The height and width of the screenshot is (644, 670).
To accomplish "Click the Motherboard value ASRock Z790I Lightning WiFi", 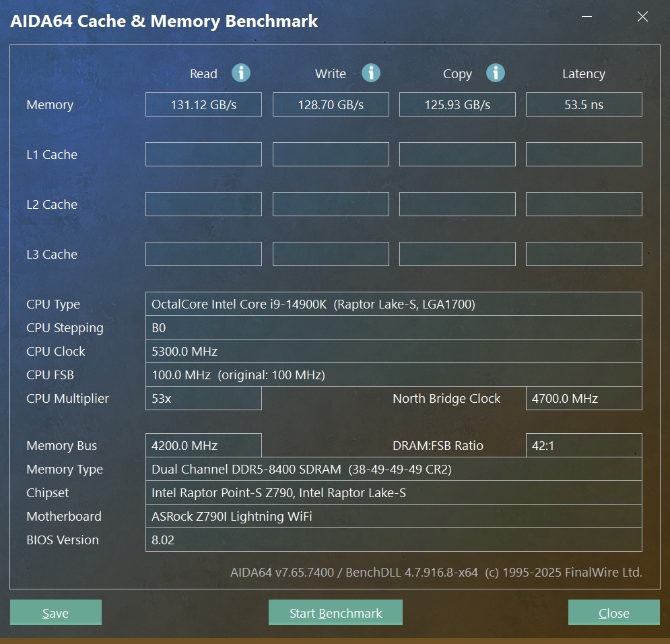I will (393, 516).
